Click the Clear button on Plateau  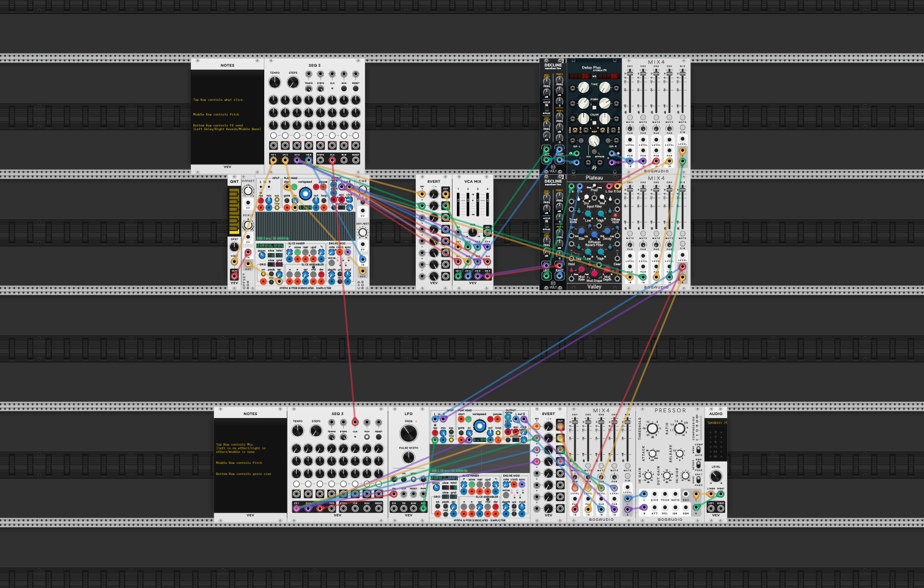coord(617,251)
